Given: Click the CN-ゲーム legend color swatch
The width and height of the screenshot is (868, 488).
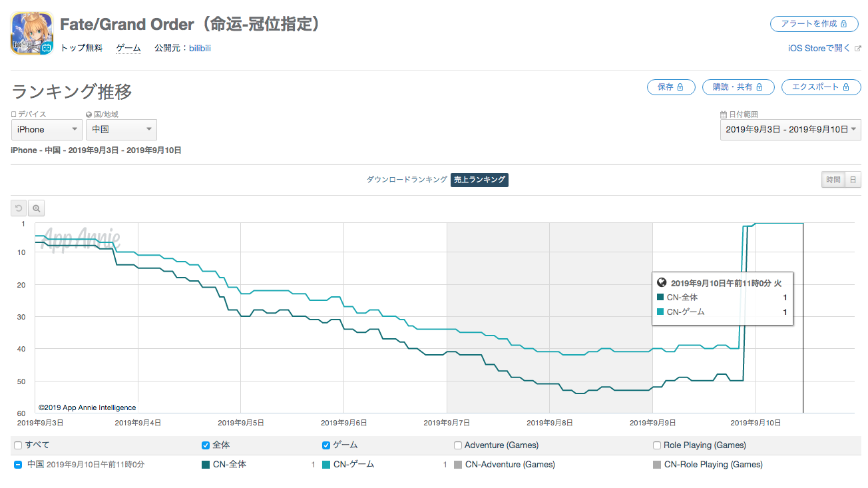Looking at the screenshot, I should pyautogui.click(x=326, y=465).
